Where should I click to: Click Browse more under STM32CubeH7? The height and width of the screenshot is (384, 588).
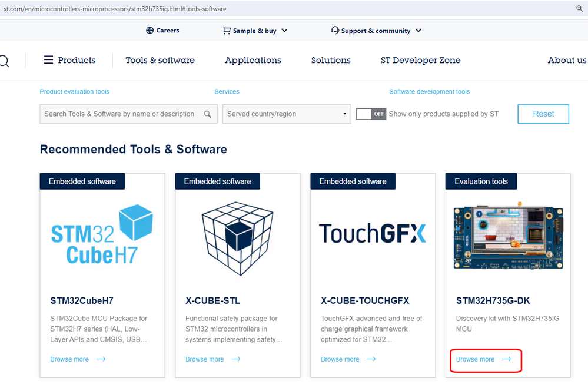click(x=69, y=359)
